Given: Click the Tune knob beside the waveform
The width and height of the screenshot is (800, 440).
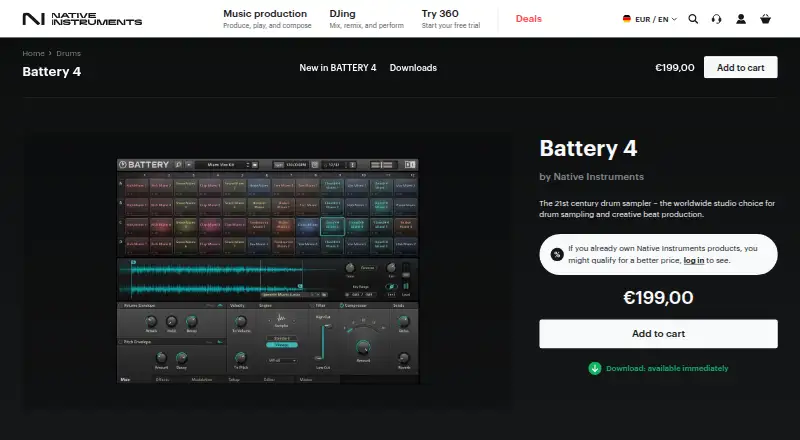Looking at the screenshot, I should pos(350,267).
